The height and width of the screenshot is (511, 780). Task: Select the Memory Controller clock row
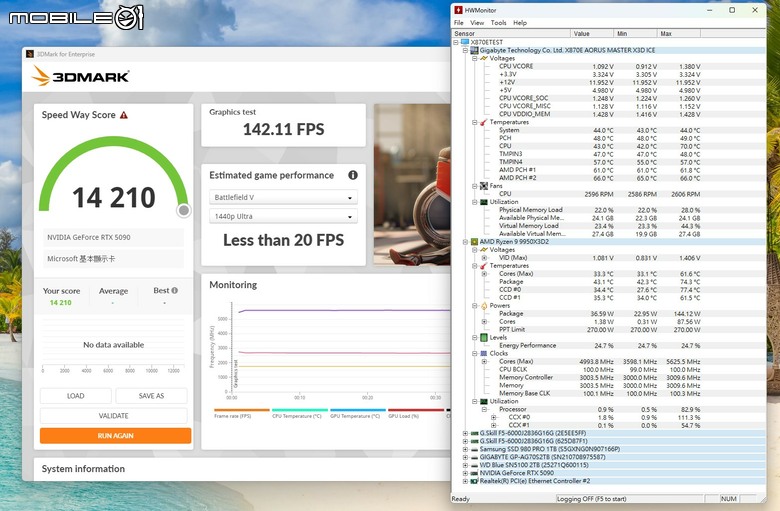600,377
